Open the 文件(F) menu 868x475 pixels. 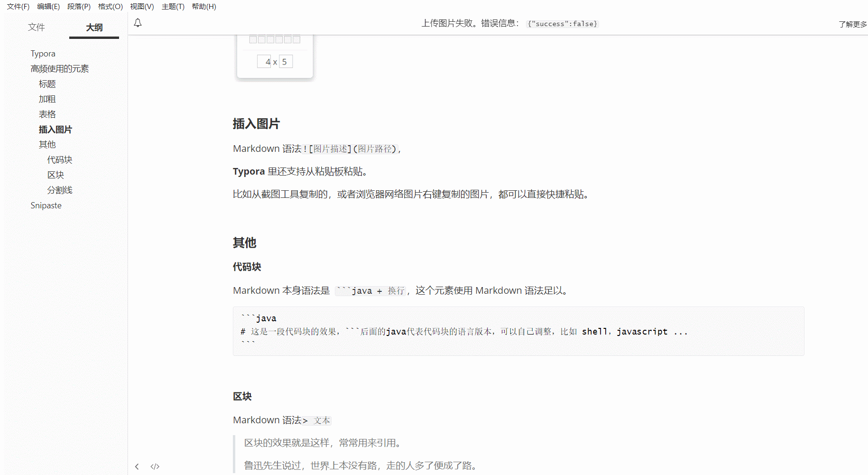click(18, 7)
